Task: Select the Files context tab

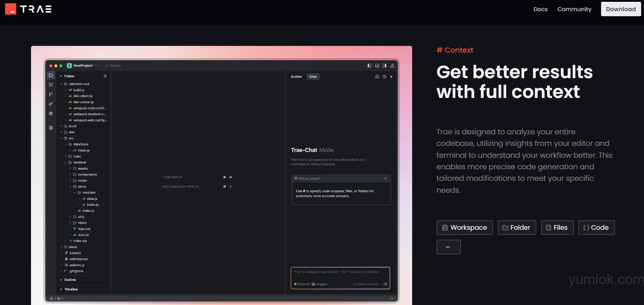Action: (x=557, y=228)
